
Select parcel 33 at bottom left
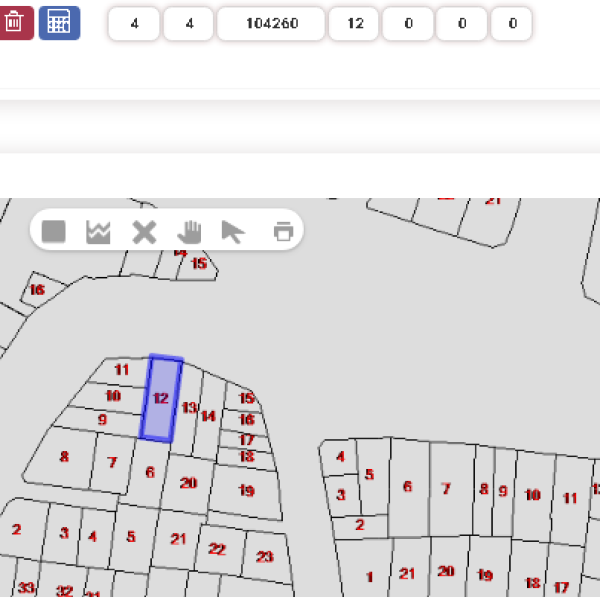[x=26, y=587]
